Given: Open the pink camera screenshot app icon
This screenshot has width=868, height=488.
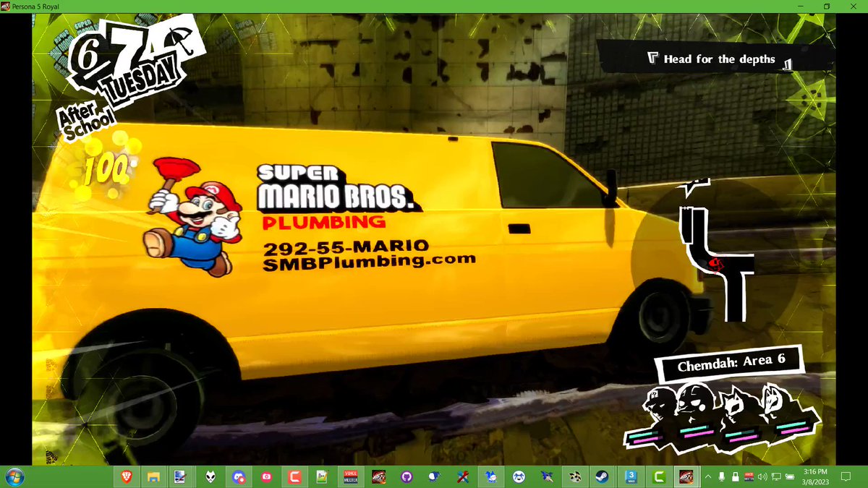Looking at the screenshot, I should [266, 477].
